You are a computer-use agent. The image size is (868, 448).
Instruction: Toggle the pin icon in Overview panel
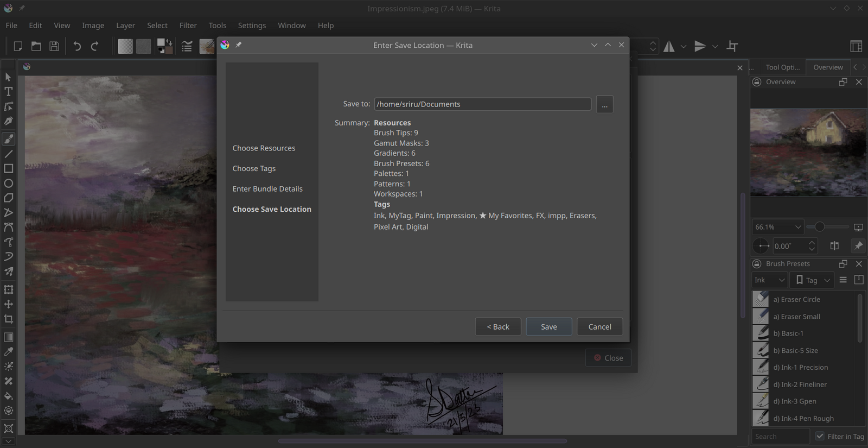point(858,246)
